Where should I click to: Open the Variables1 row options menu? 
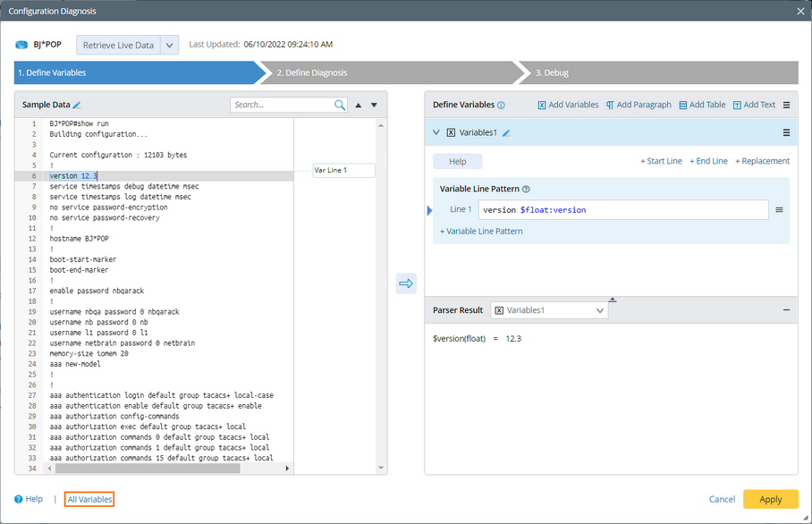pyautogui.click(x=786, y=132)
